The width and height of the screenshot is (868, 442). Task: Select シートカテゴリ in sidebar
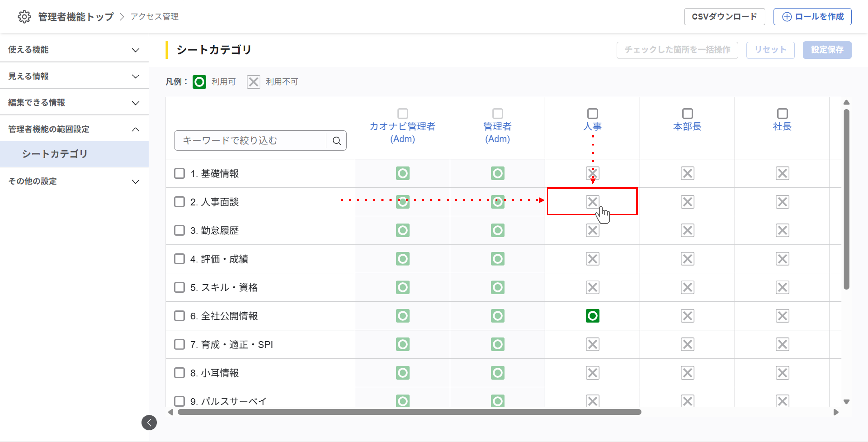point(55,154)
